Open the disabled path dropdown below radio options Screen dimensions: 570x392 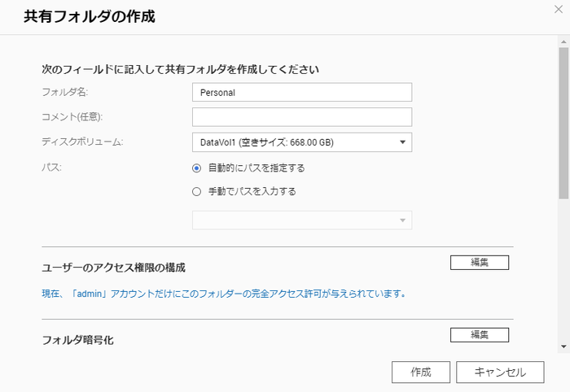[x=302, y=220]
